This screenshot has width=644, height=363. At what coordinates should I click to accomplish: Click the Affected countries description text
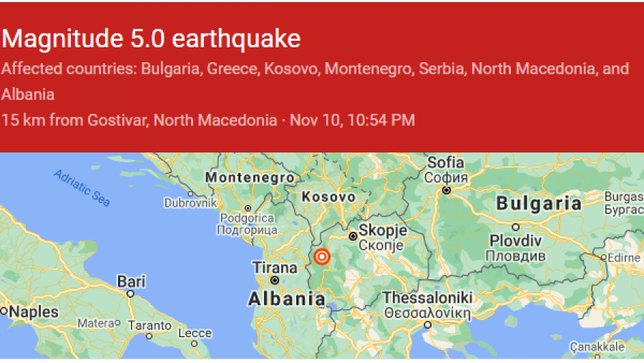315,82
